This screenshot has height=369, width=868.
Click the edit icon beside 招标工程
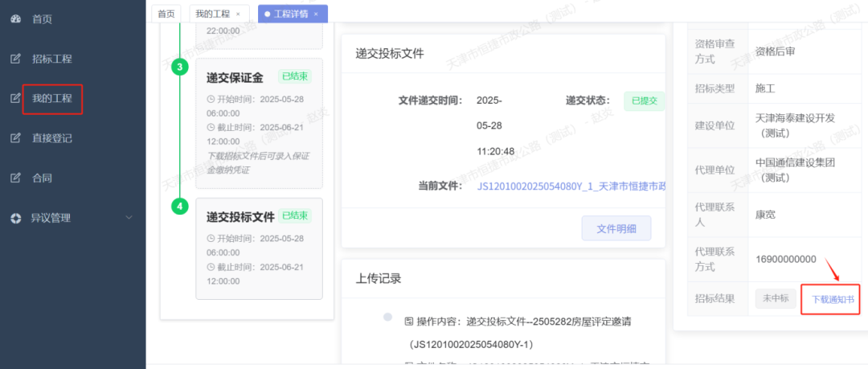(15, 59)
